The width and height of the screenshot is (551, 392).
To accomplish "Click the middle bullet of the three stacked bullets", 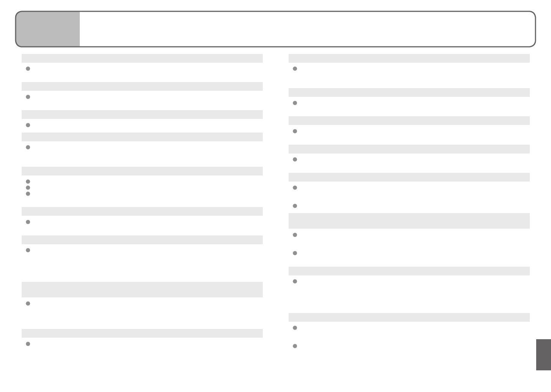I will [28, 188].
